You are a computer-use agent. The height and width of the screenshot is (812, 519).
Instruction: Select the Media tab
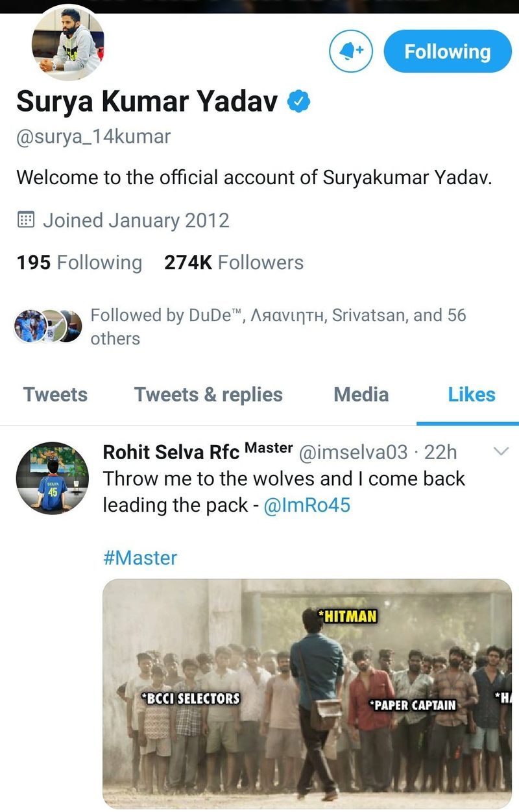click(x=361, y=395)
